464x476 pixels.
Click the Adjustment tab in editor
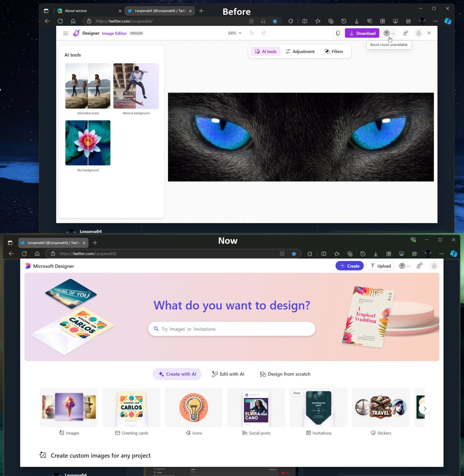[303, 51]
